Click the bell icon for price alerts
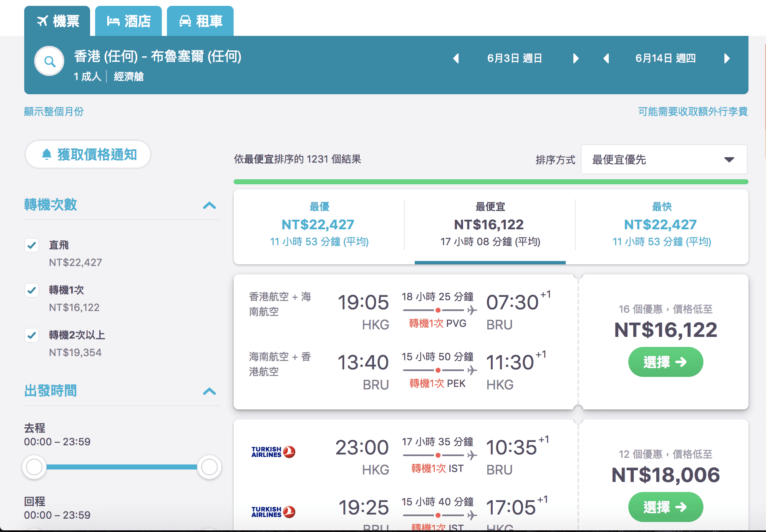The width and height of the screenshot is (766, 532). coord(47,155)
